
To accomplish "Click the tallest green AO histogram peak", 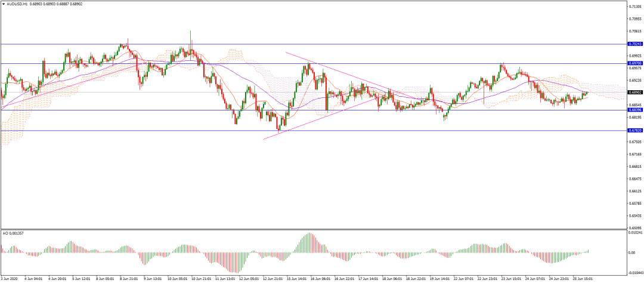I will (309, 242).
